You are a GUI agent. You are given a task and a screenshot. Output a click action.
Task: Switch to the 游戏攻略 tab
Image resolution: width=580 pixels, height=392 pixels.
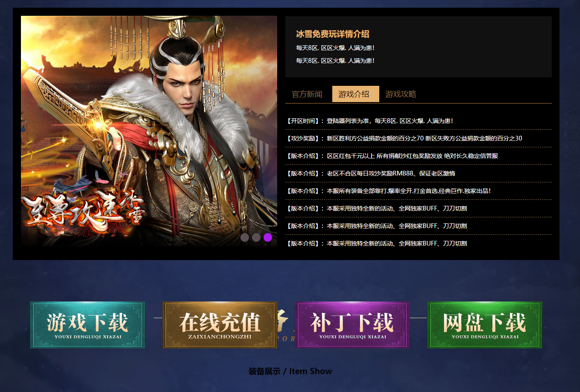401,94
